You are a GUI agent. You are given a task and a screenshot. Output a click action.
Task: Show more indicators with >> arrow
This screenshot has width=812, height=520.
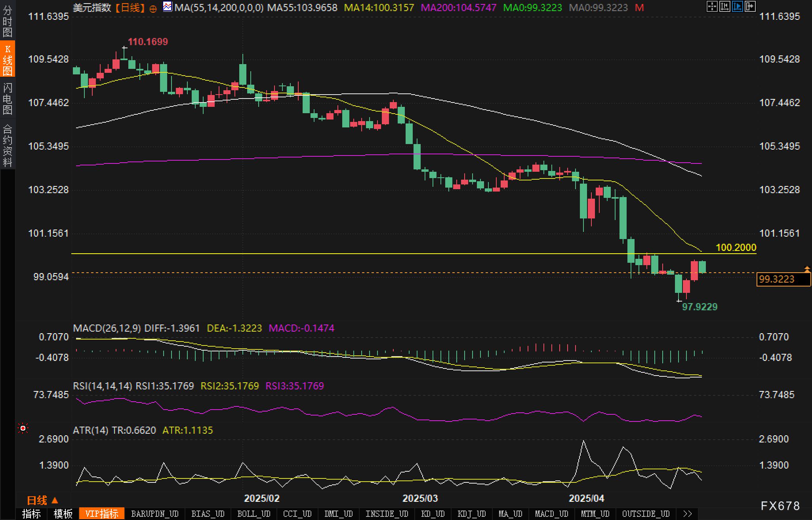688,514
